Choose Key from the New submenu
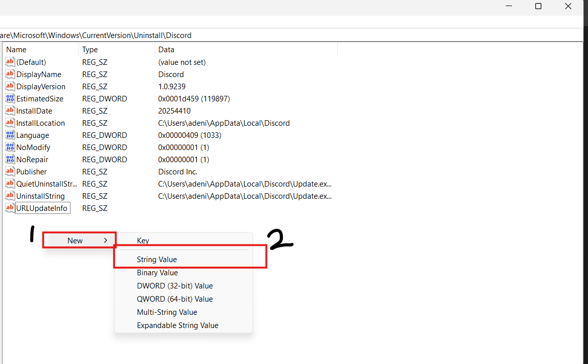The image size is (588, 364). coord(143,241)
